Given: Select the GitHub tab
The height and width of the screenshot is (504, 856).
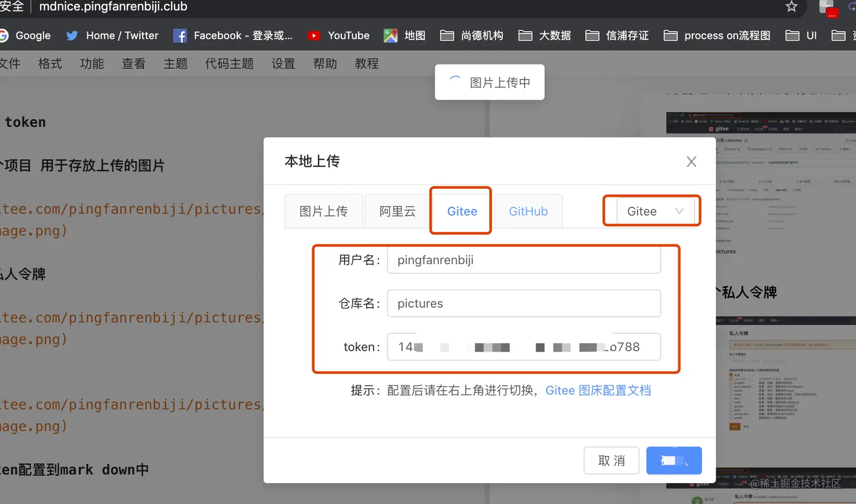Looking at the screenshot, I should click(x=528, y=211).
